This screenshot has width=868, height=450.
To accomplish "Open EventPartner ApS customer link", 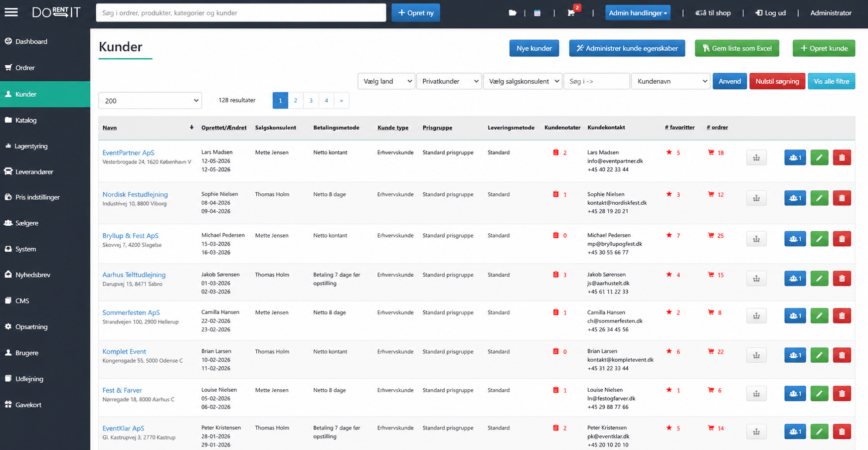I will click(128, 153).
